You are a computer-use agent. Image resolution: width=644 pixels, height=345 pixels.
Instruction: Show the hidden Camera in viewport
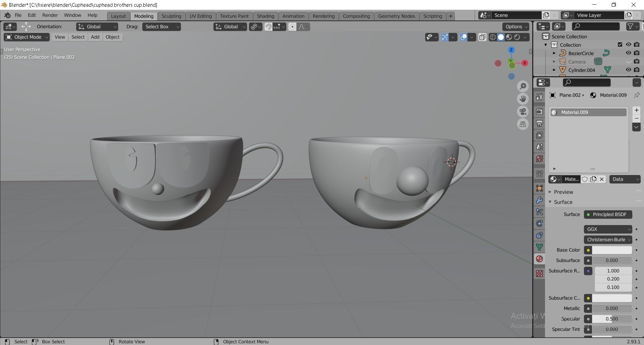tap(628, 61)
